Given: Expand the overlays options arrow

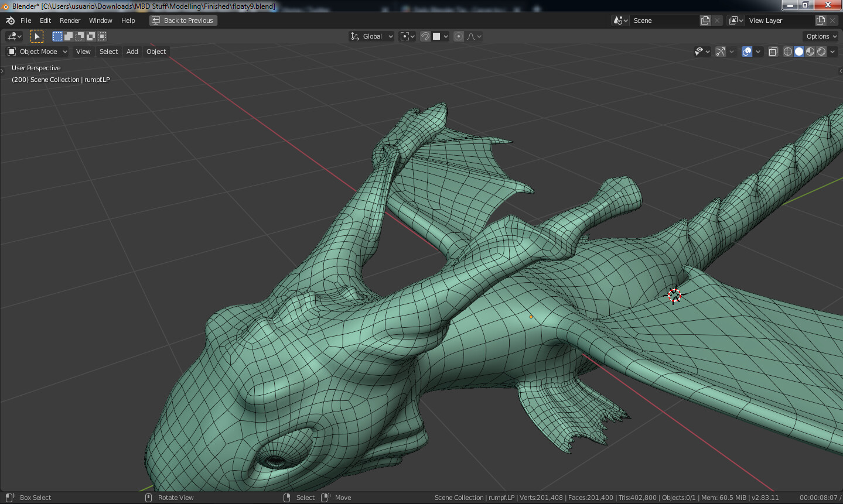Looking at the screenshot, I should tap(758, 52).
